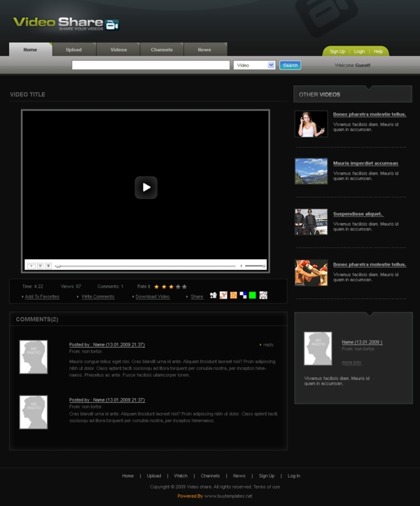Share via the first white share icon
This screenshot has width=420, height=506.
(213, 295)
